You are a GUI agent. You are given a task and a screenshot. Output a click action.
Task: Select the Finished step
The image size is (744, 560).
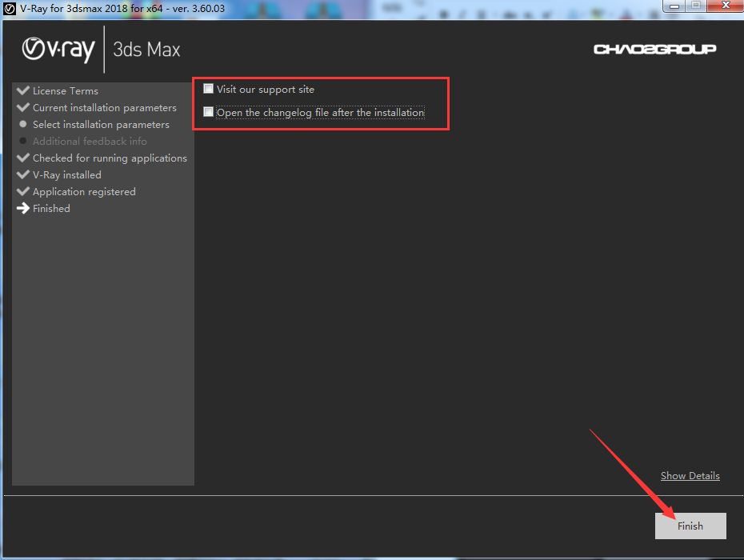[51, 208]
